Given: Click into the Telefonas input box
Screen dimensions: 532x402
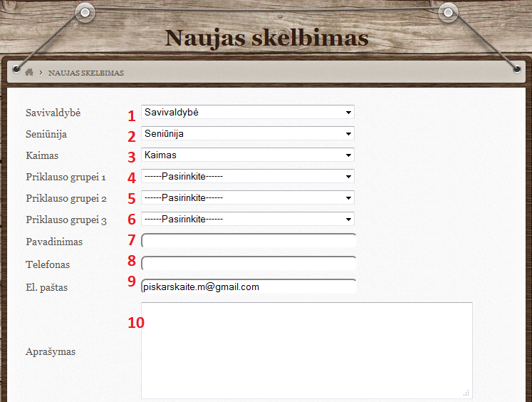Looking at the screenshot, I should coord(249,264).
